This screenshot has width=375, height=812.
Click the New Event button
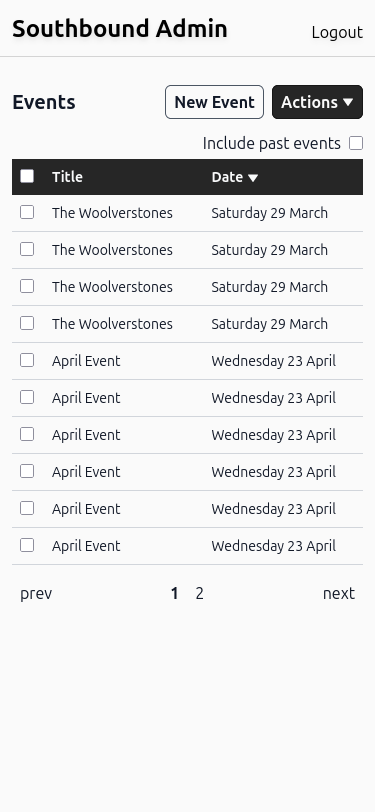pos(214,102)
